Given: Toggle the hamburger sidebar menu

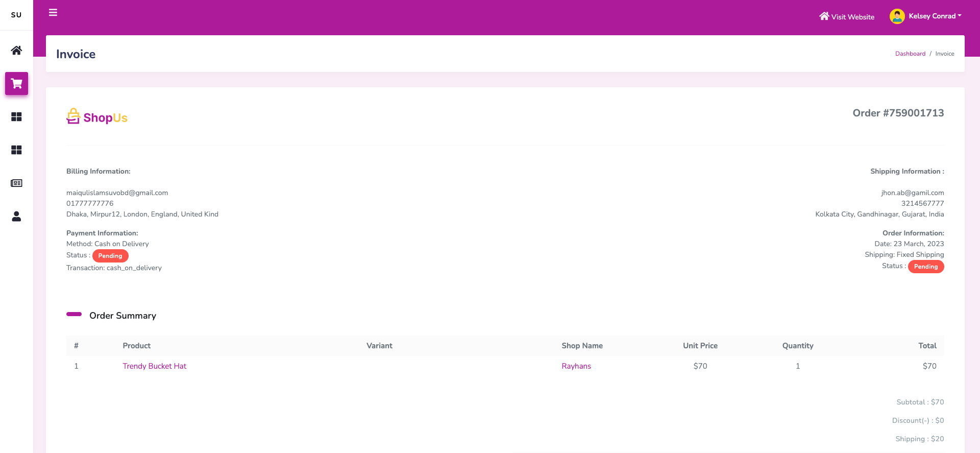Looking at the screenshot, I should (x=53, y=13).
